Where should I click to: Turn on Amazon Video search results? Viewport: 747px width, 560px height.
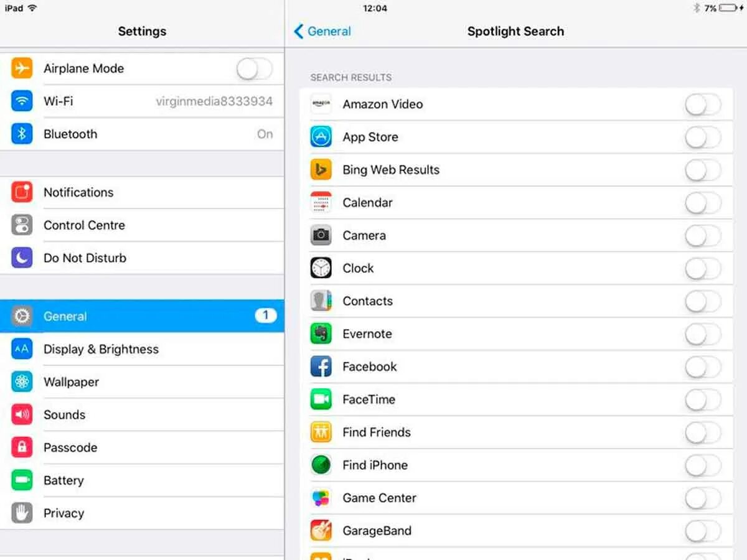[703, 105]
